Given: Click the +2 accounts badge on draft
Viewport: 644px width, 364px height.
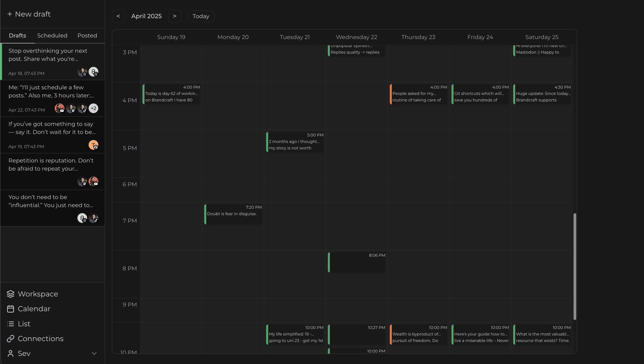Looking at the screenshot, I should [93, 108].
